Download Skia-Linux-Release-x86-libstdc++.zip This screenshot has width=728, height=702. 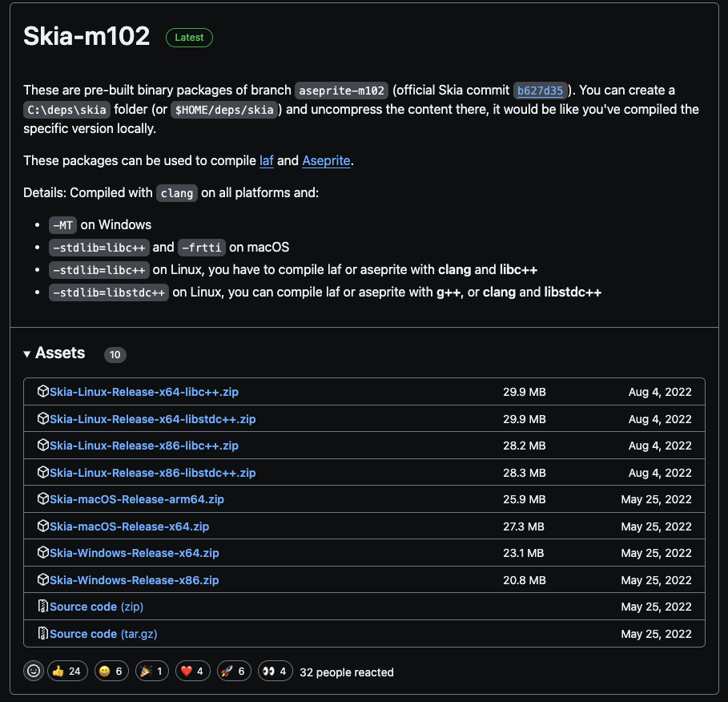tap(153, 473)
